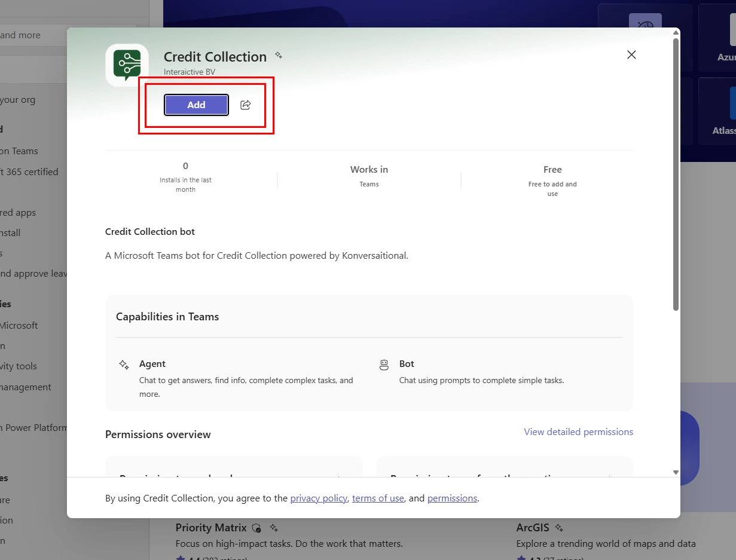The width and height of the screenshot is (736, 560).
Task: Click the "Bot" capability label
Action: point(407,363)
